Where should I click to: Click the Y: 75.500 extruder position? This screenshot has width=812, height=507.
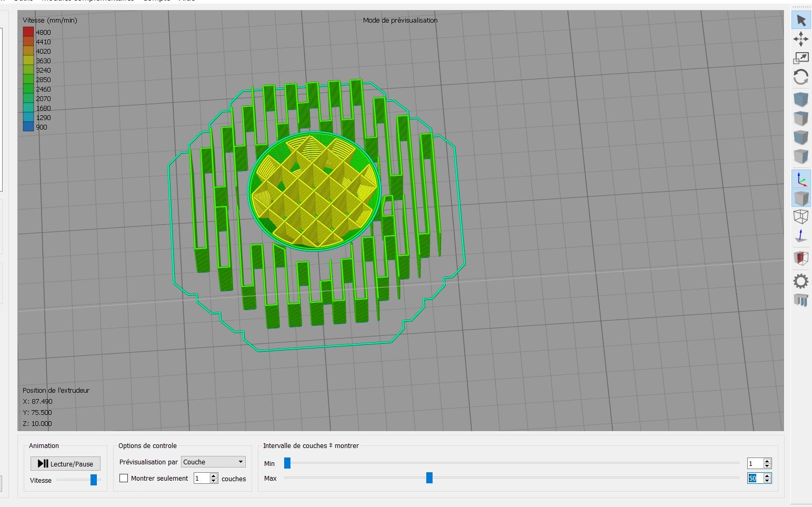pos(37,412)
